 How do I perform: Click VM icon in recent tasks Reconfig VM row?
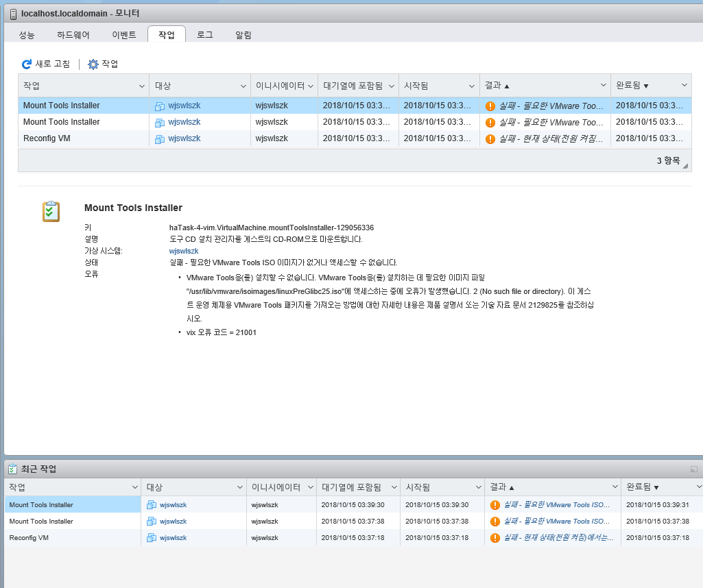click(x=152, y=538)
